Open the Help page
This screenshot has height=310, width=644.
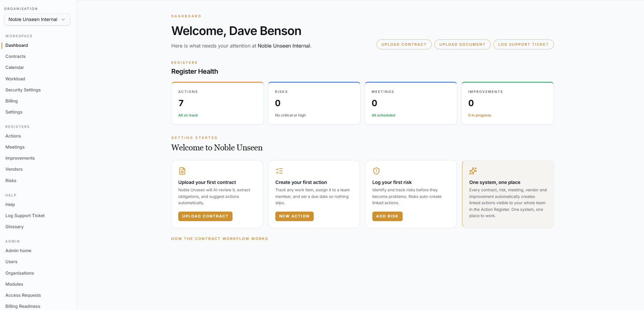[10, 205]
